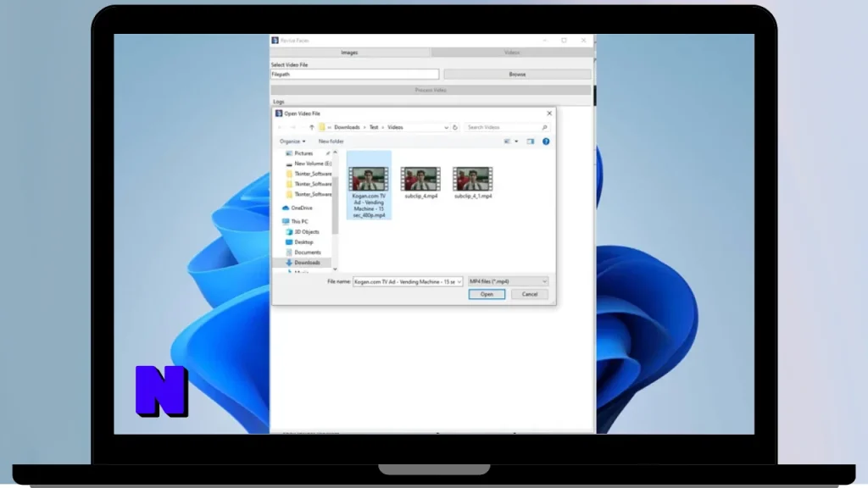Click Videos in the address breadcrumb

[395, 127]
